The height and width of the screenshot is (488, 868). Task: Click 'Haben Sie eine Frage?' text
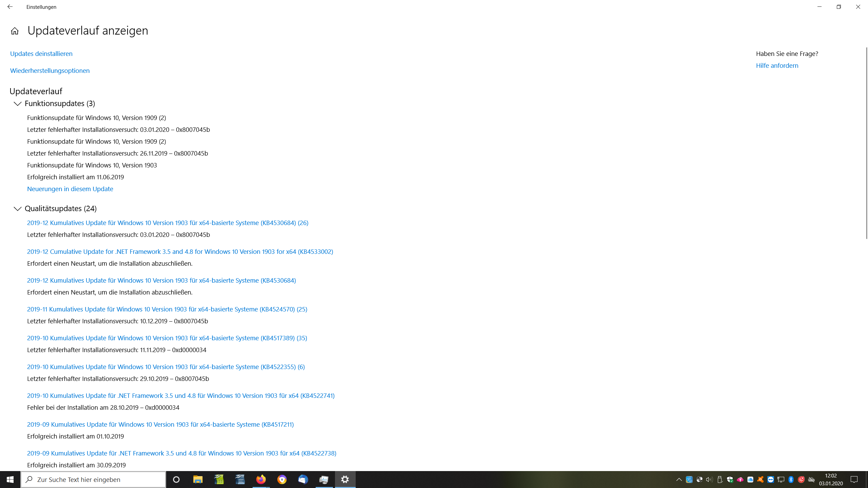(787, 54)
